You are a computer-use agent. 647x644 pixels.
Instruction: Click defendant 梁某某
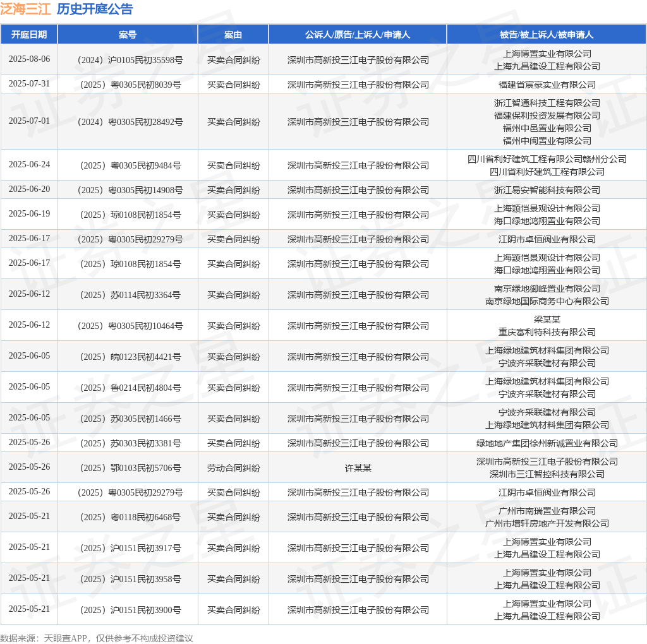coord(547,320)
